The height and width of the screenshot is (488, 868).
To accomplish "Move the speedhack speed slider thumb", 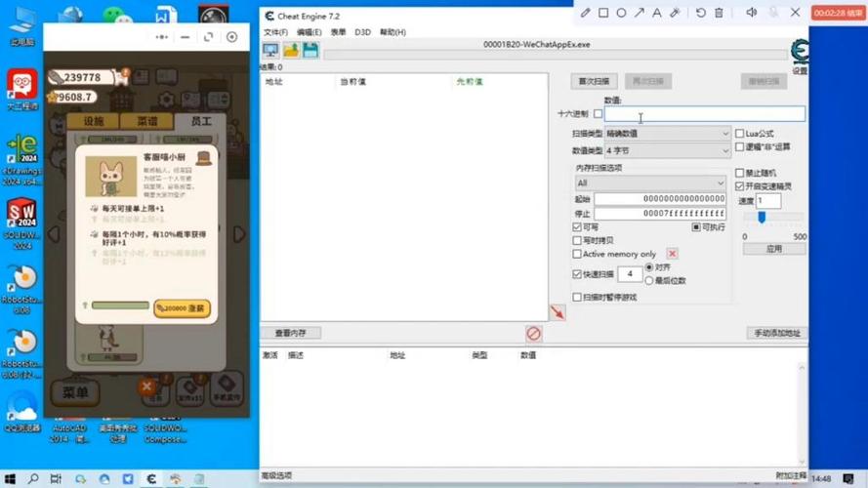I will tap(762, 217).
